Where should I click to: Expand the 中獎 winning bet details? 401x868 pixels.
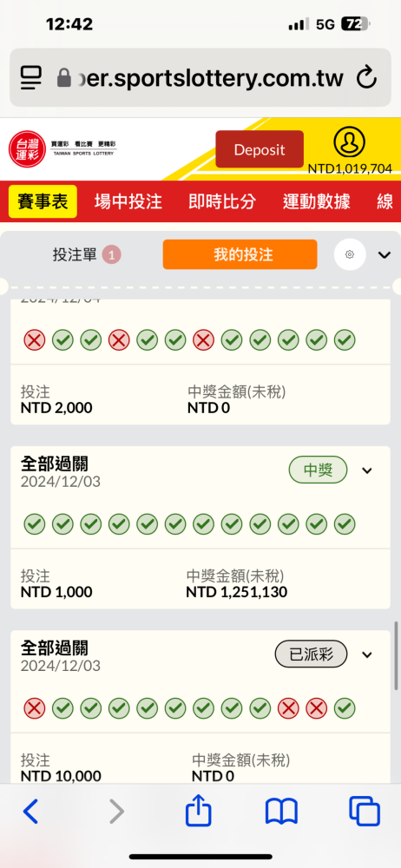point(366,470)
